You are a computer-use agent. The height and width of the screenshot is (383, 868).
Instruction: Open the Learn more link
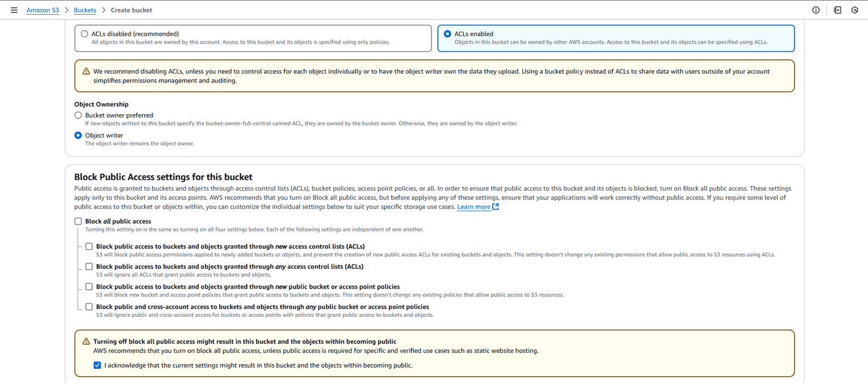pyautogui.click(x=474, y=207)
